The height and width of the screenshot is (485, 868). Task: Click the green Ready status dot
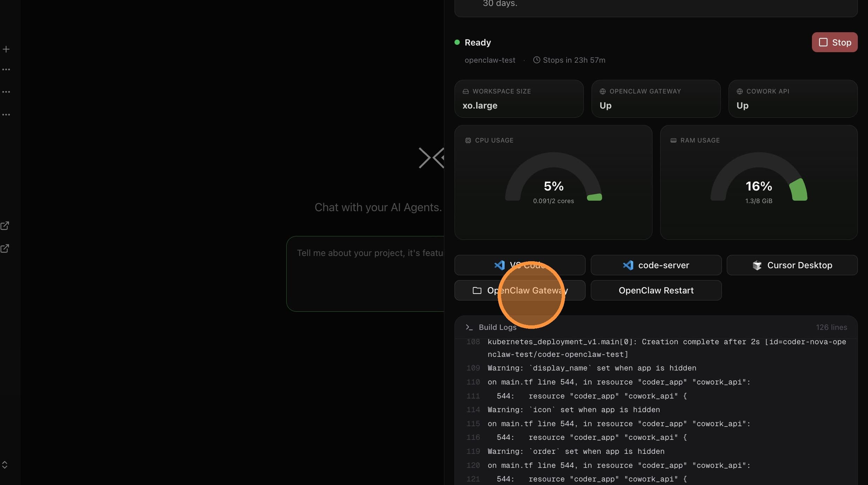(457, 42)
